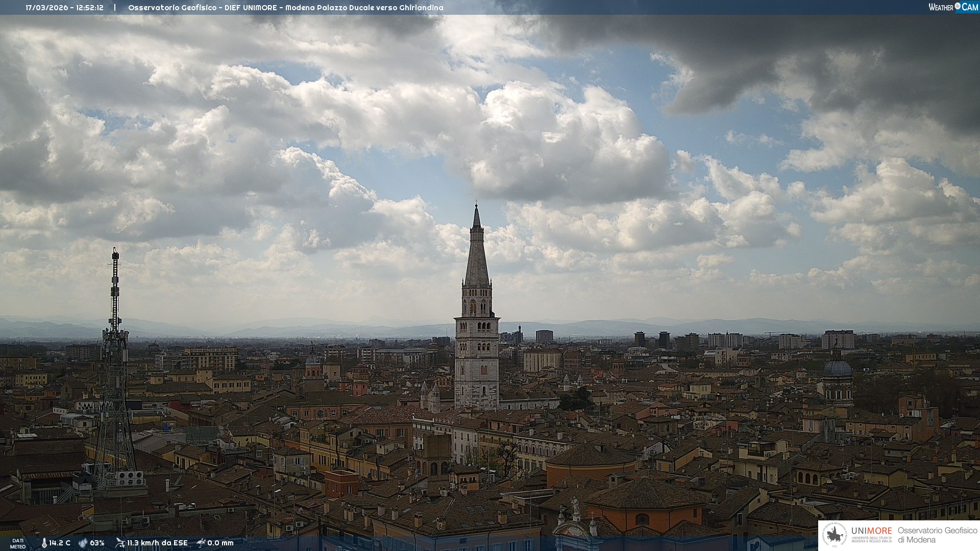Click the rain umbrella precipitation icon
980x551 pixels.
(x=201, y=543)
